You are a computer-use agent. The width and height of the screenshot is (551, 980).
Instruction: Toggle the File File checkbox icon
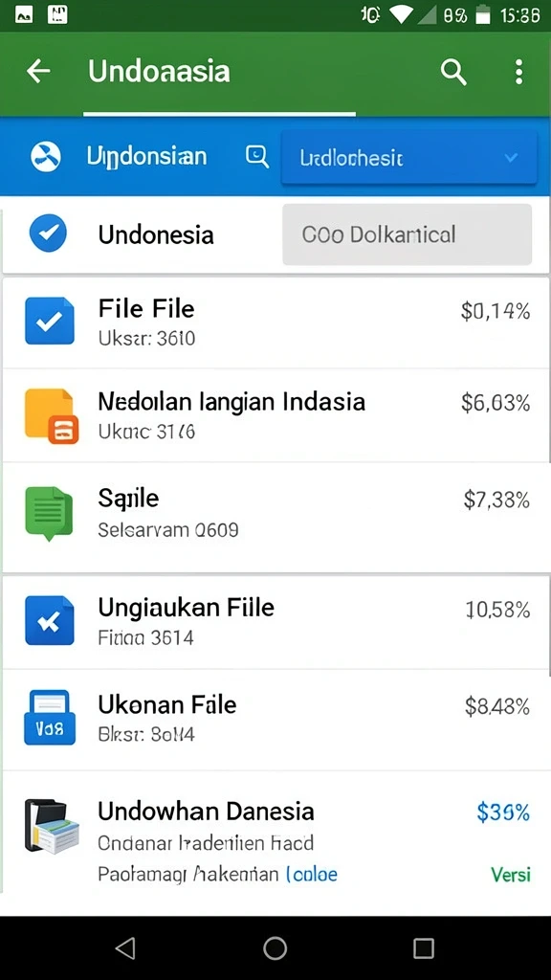50,321
